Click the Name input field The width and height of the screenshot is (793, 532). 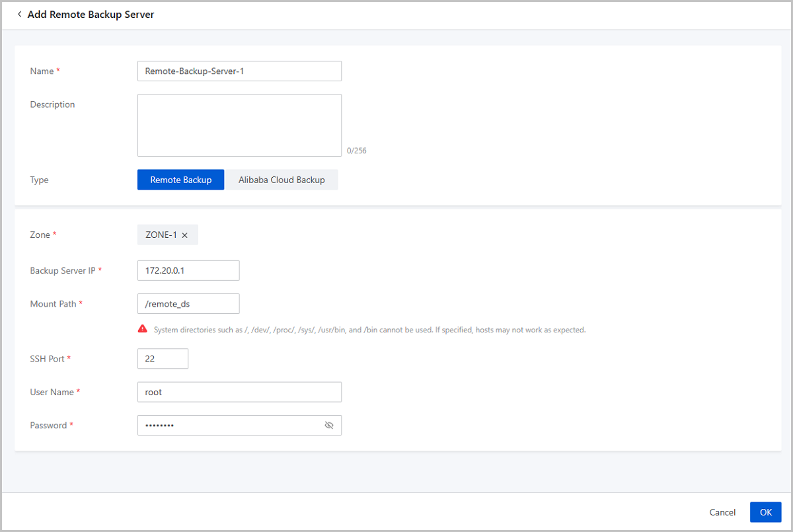coord(239,71)
